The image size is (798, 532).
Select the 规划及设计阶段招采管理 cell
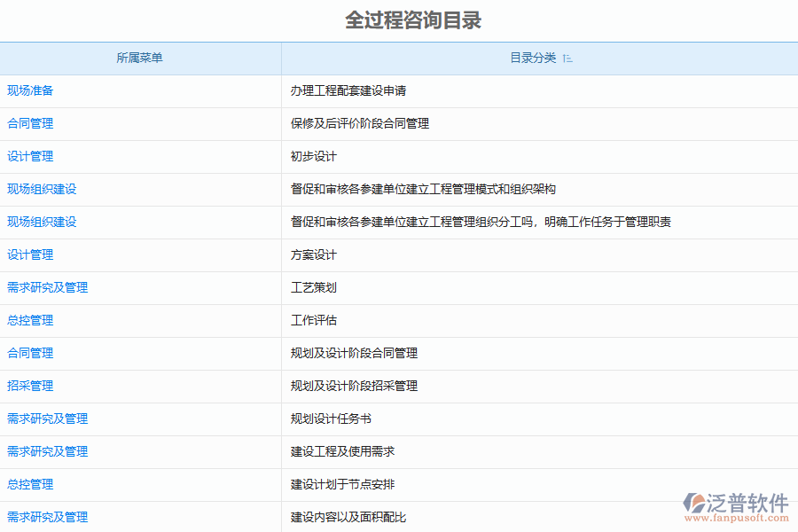click(x=354, y=386)
